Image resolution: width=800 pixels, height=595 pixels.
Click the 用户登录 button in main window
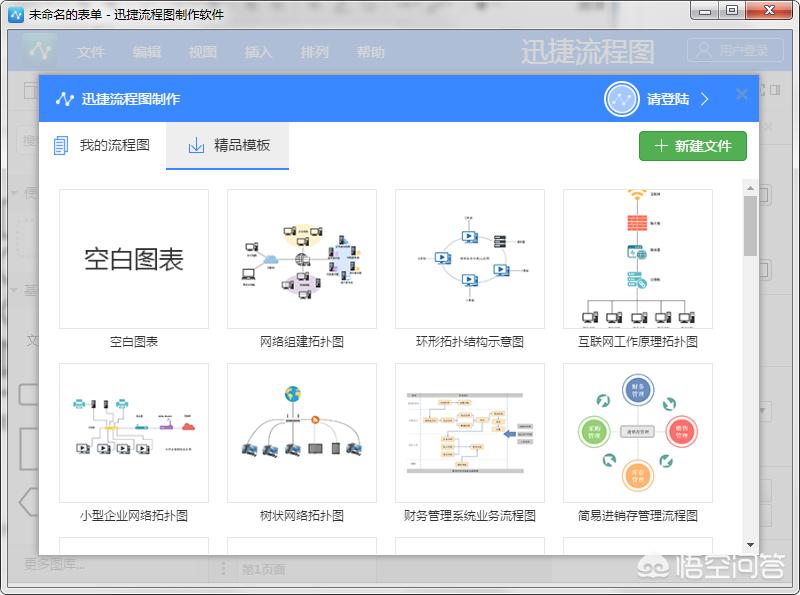pos(735,50)
